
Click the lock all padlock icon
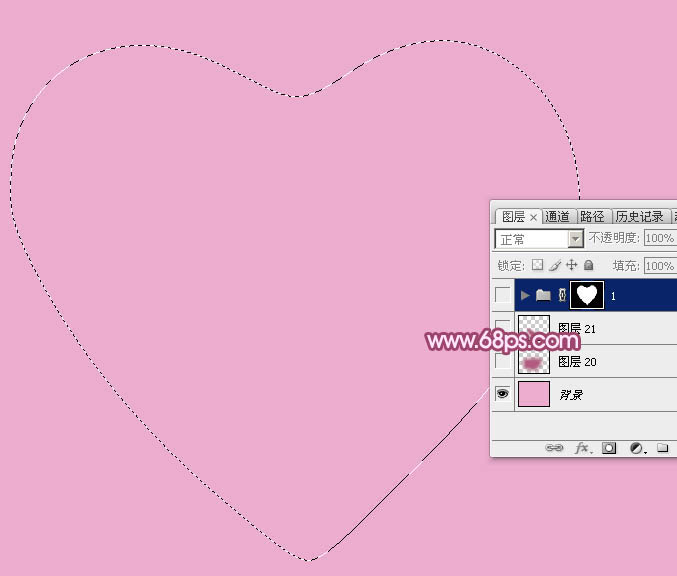click(588, 266)
